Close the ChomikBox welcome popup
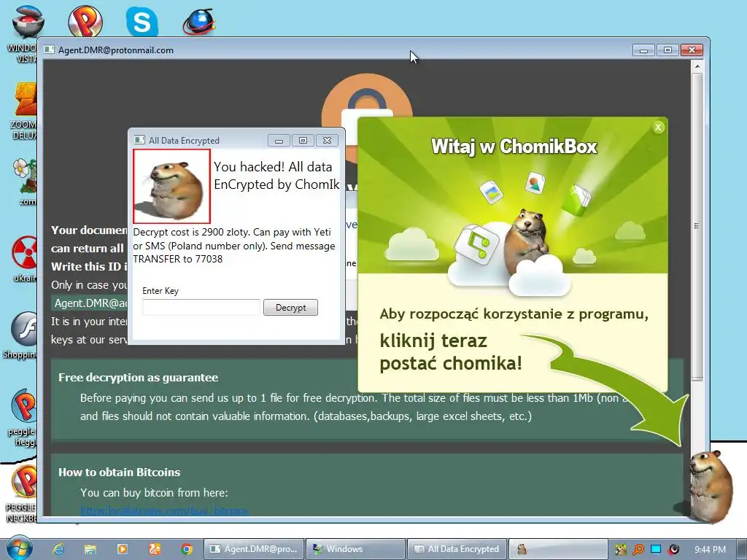The height and width of the screenshot is (560, 747). (658, 127)
